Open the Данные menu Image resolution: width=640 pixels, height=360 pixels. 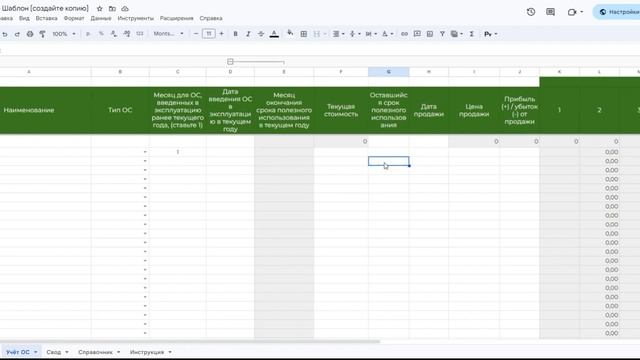coord(101,18)
